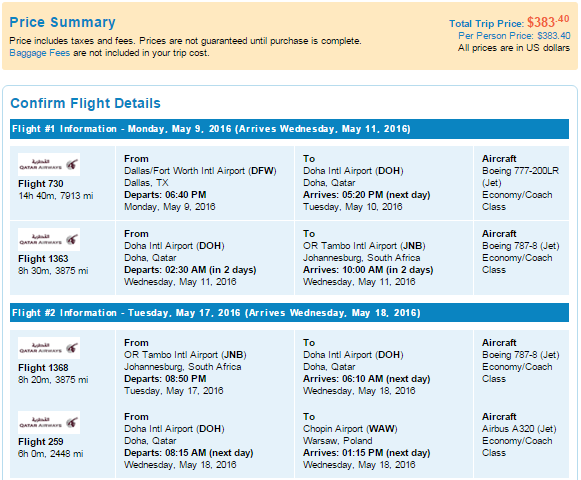
Task: Click the Qatar Airways logo for Flight 1368
Action: (49, 348)
